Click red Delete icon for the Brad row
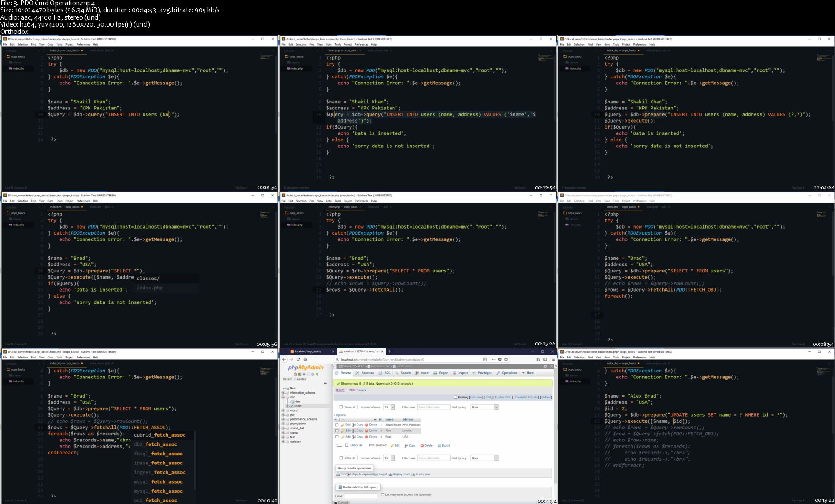 [367, 437]
